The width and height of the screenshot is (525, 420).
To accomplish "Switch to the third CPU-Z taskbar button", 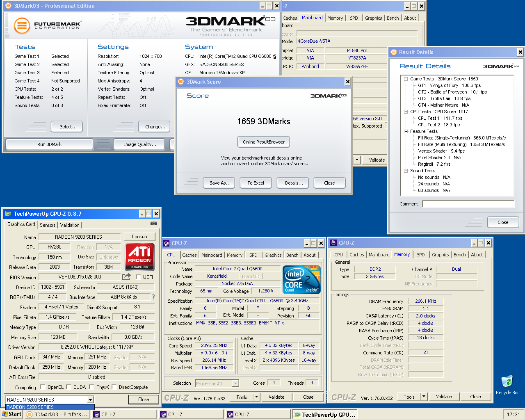I will pos(258,415).
